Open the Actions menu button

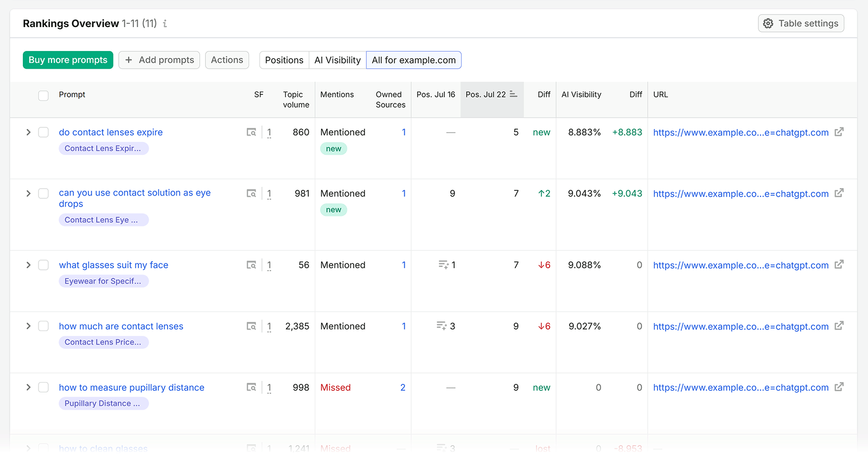point(227,60)
